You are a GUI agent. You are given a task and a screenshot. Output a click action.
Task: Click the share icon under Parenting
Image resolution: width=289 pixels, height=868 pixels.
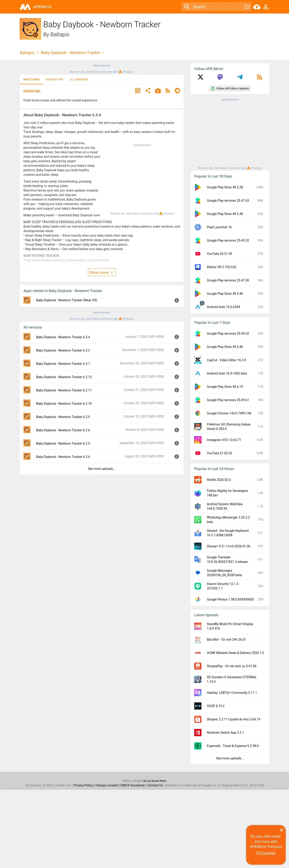148,91
